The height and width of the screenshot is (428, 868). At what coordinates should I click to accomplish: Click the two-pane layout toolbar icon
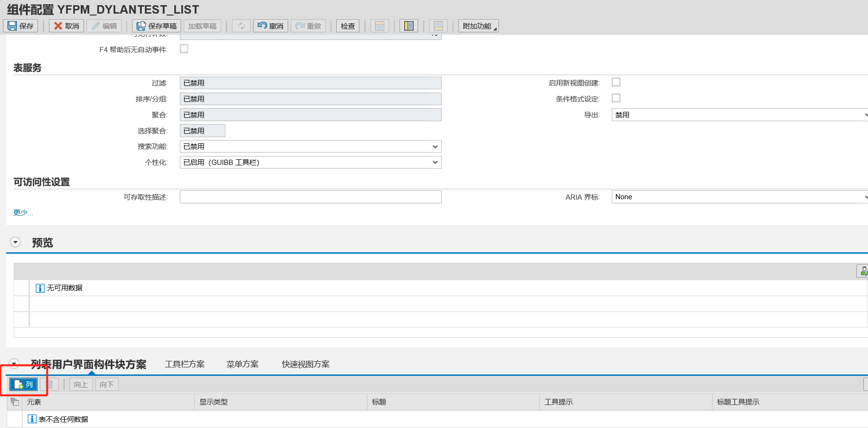pos(408,26)
